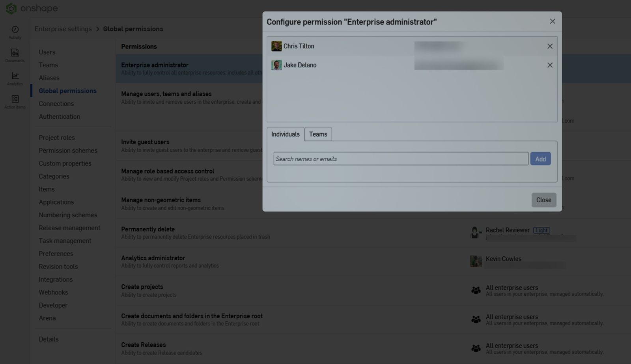Select the Analytics sidebar icon

[x=15, y=78]
